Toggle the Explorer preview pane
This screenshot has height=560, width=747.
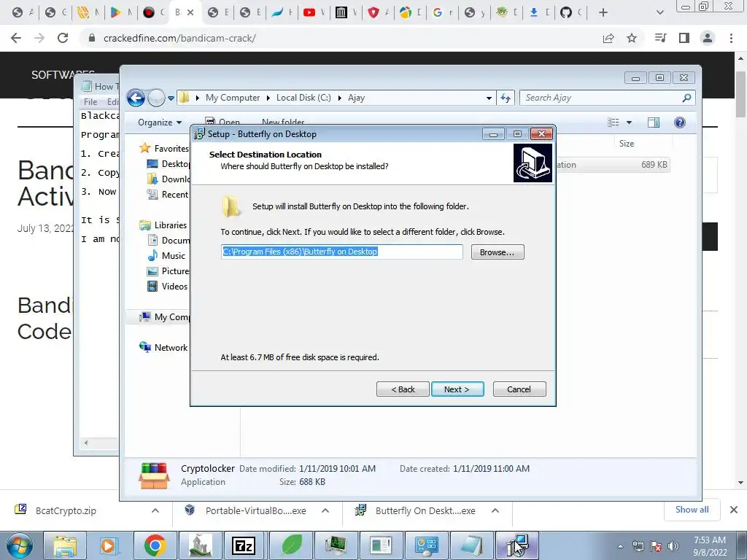(x=654, y=122)
